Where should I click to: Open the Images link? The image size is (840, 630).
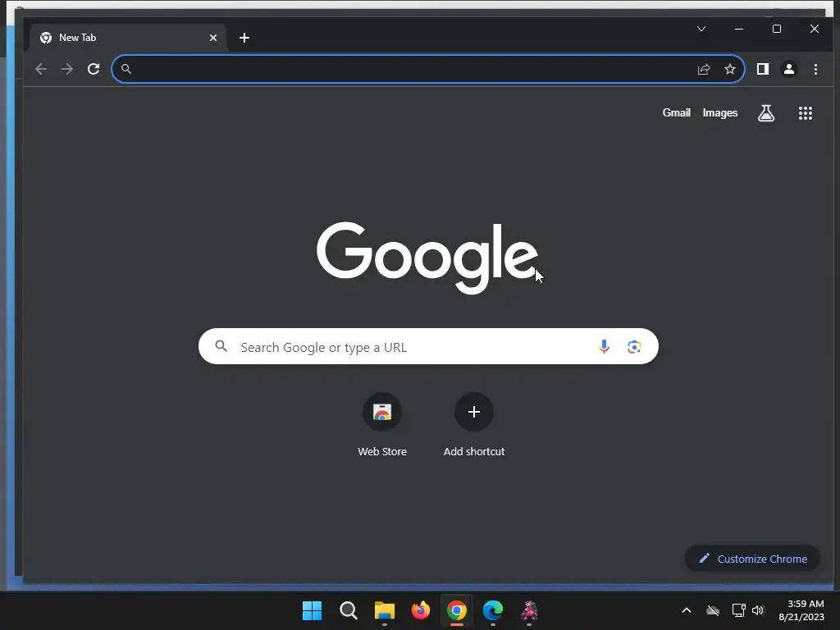[x=720, y=112]
